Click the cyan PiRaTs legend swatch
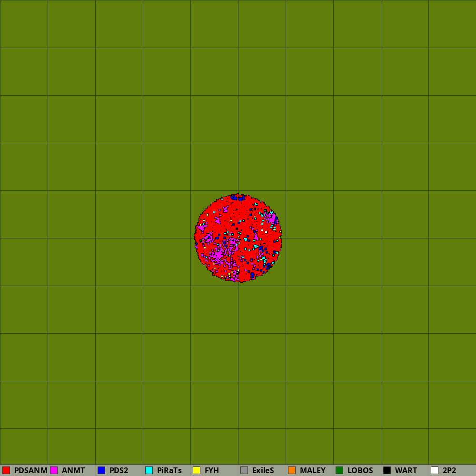Image resolution: width=476 pixels, height=476 pixels. click(149, 470)
